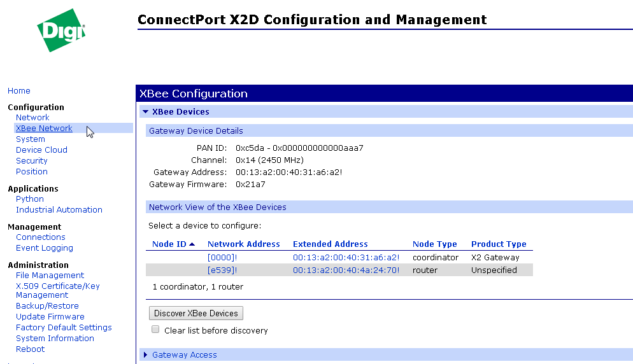
Task: Open router extended address 00:13:a2:00:40:4a:24:70!
Action: coord(346,270)
